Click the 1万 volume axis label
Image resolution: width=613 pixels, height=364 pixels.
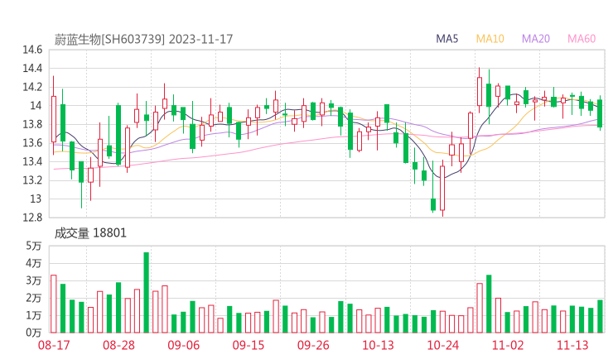pyautogui.click(x=34, y=315)
